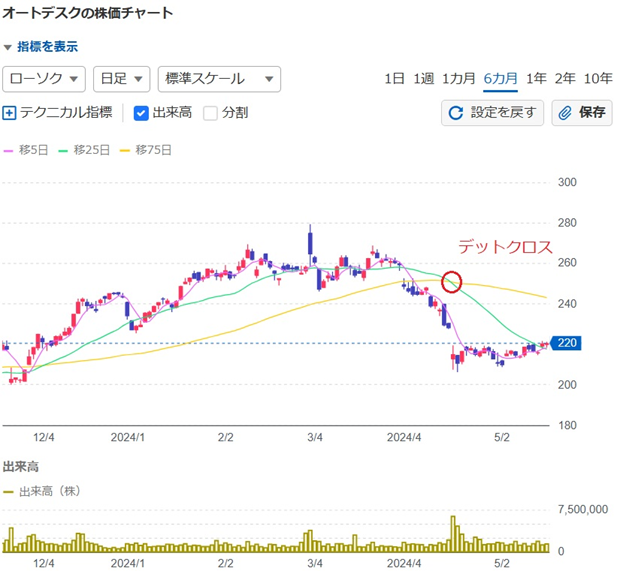Open the ローソク chart type dropdown

click(x=44, y=79)
